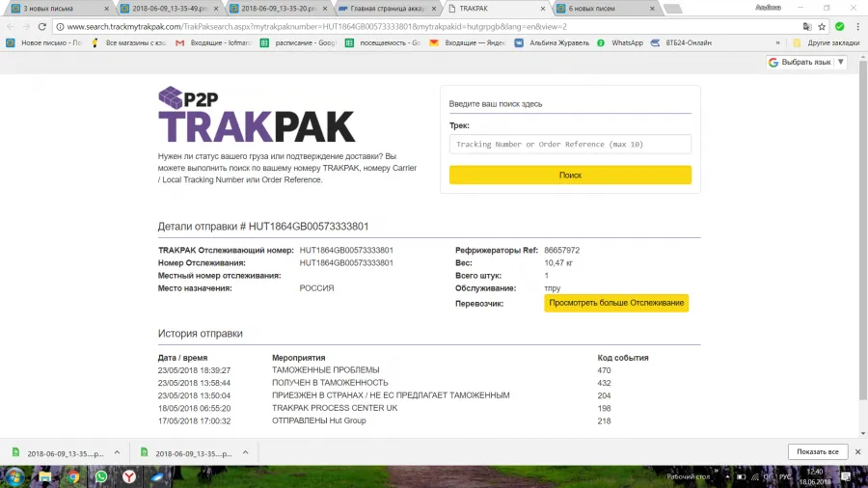Open Chrome from the taskbar
868x488 pixels.
coord(73,476)
